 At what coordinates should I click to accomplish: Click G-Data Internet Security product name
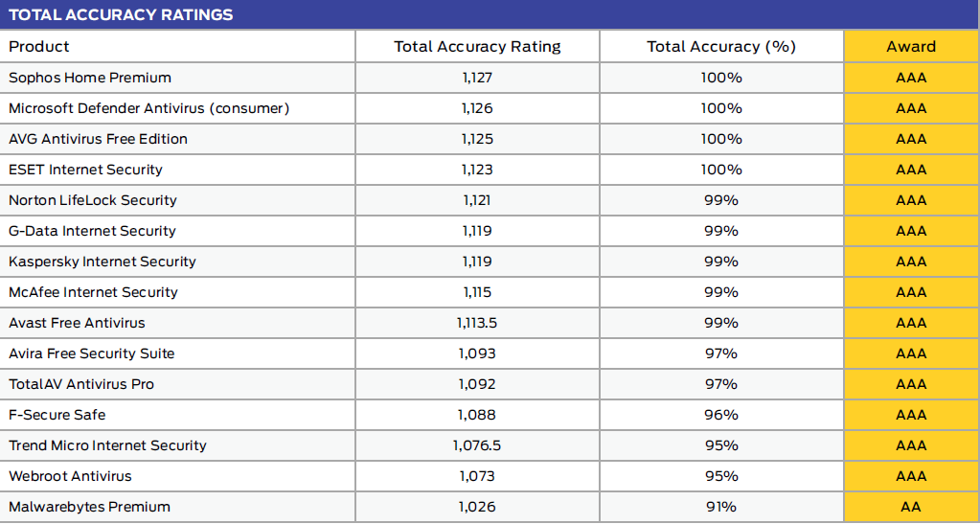(x=93, y=231)
